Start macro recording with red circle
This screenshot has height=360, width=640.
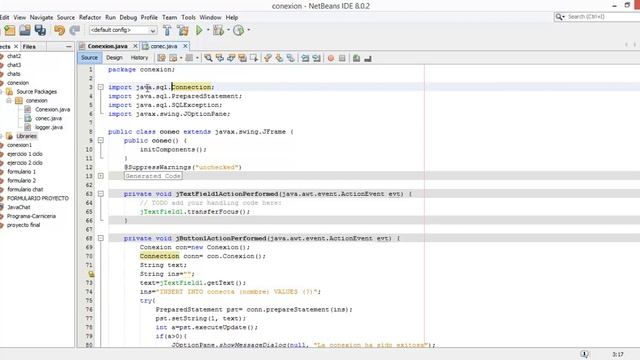[x=331, y=58]
